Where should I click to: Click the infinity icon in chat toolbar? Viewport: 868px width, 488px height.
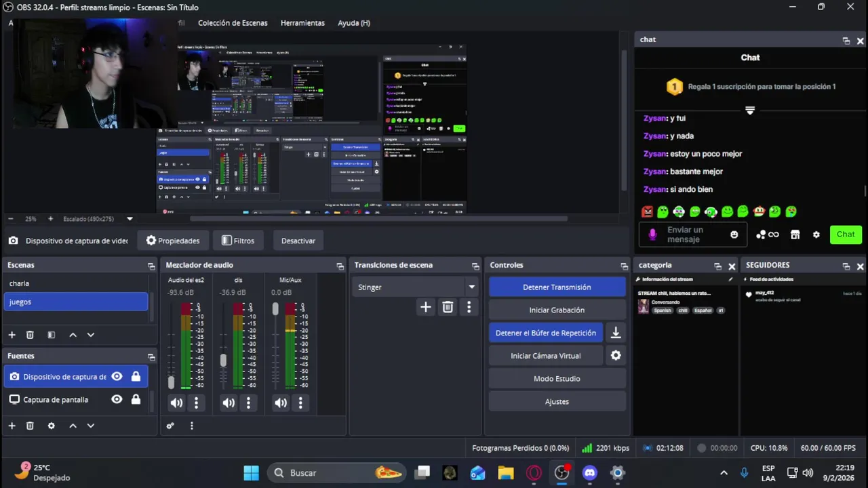point(774,235)
